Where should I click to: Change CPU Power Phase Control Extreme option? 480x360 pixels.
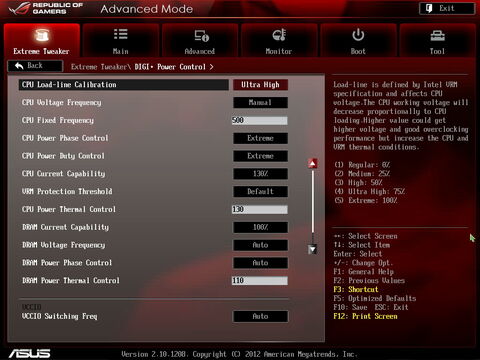click(x=260, y=138)
